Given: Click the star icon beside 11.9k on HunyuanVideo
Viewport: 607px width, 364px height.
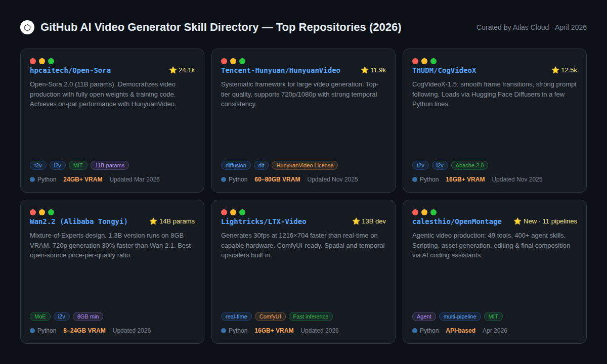Looking at the screenshot, I should [x=364, y=70].
